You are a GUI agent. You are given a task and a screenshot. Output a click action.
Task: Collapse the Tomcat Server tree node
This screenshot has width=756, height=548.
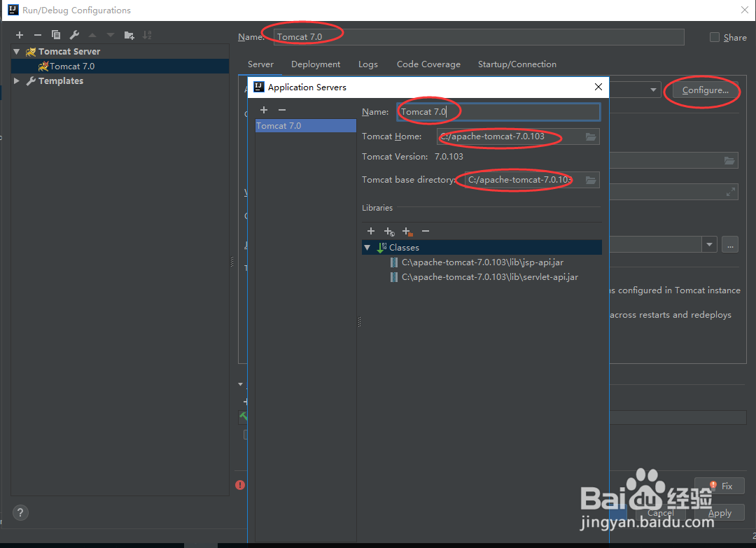click(16, 50)
